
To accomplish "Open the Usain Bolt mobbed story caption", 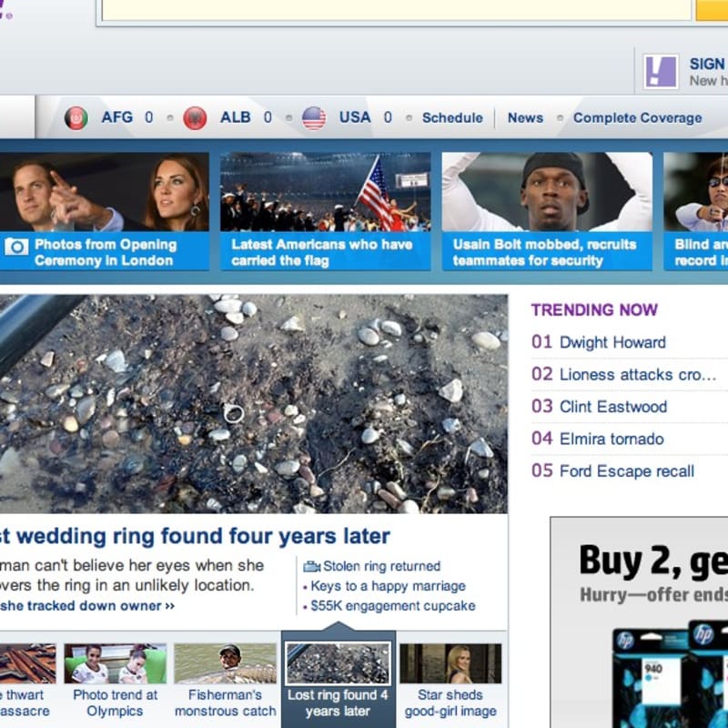I will coord(544,252).
